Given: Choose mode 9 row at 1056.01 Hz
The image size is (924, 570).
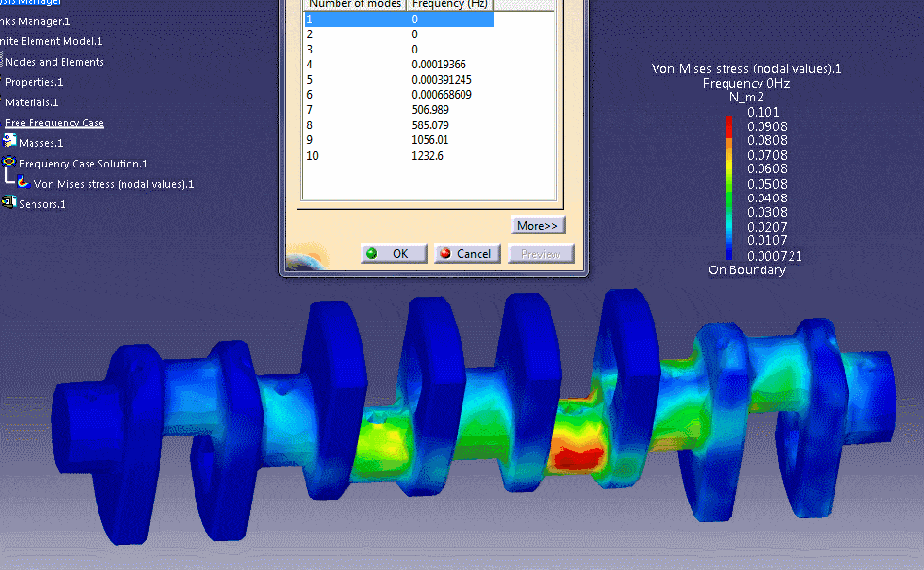Looking at the screenshot, I should pyautogui.click(x=428, y=140).
